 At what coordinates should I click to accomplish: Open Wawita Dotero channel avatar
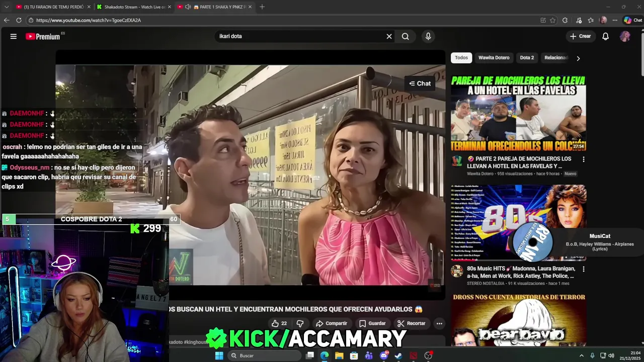click(x=457, y=161)
